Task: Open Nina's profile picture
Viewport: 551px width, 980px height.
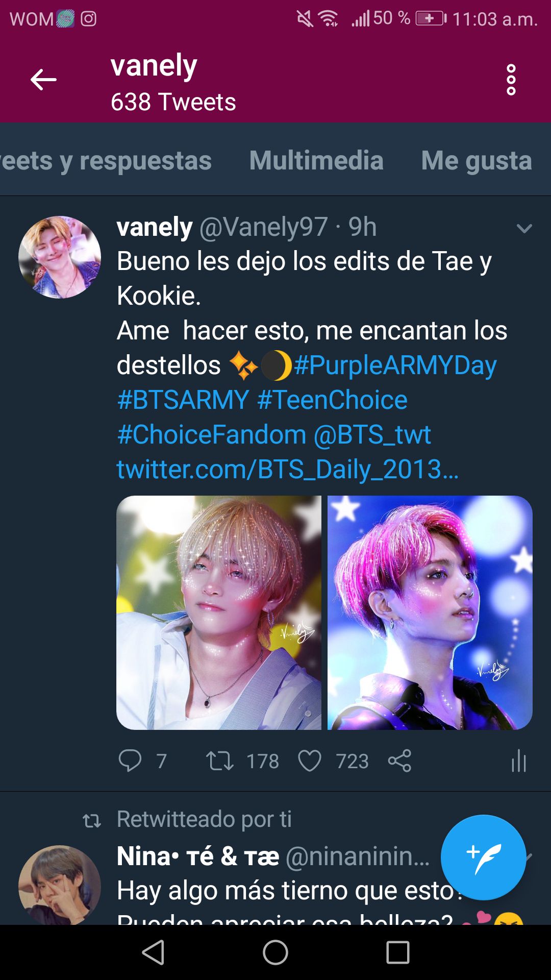Action: click(60, 886)
